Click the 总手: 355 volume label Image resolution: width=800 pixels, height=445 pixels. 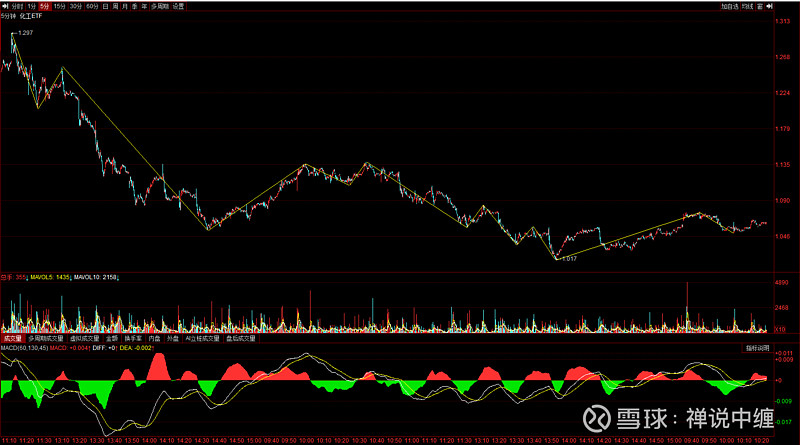14,277
